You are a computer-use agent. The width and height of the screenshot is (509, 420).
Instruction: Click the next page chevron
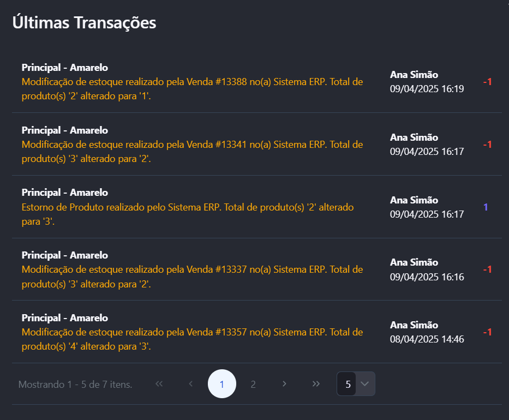pos(284,384)
